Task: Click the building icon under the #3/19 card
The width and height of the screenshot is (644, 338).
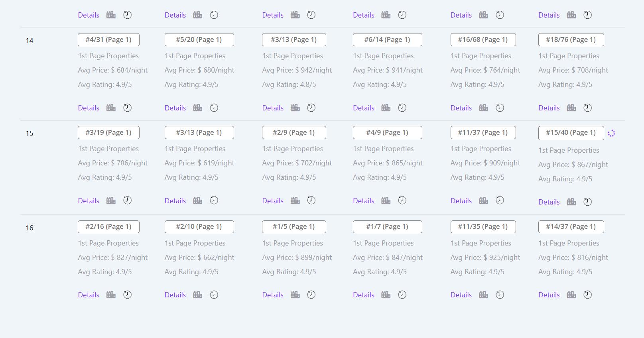Action: pyautogui.click(x=111, y=200)
